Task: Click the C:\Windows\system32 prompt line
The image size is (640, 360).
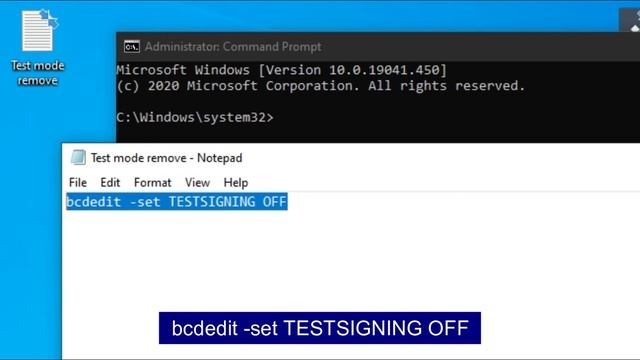Action: [x=195, y=118]
